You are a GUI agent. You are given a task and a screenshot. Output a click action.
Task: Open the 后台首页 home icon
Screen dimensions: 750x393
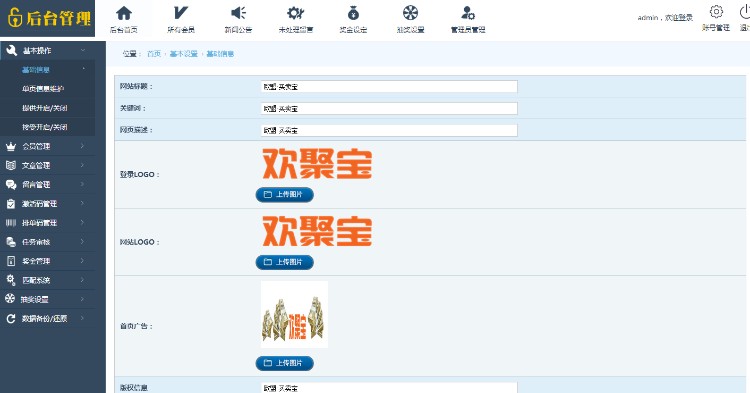click(124, 13)
